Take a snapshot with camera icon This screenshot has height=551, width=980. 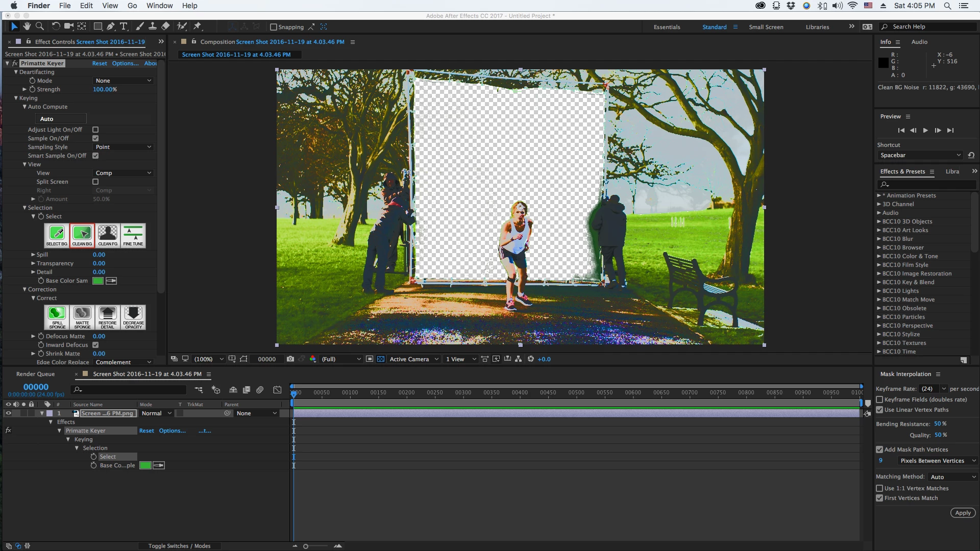coord(290,359)
